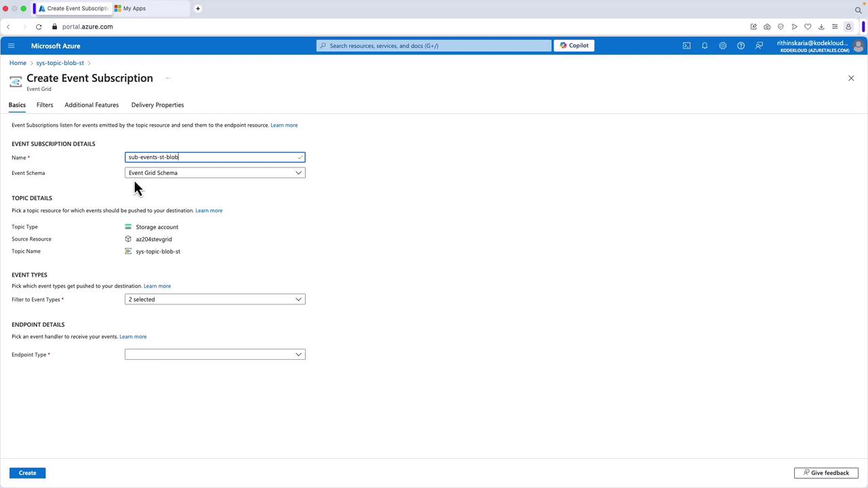Click the browser downloads icon
This screenshot has height=488, width=868.
(x=821, y=27)
